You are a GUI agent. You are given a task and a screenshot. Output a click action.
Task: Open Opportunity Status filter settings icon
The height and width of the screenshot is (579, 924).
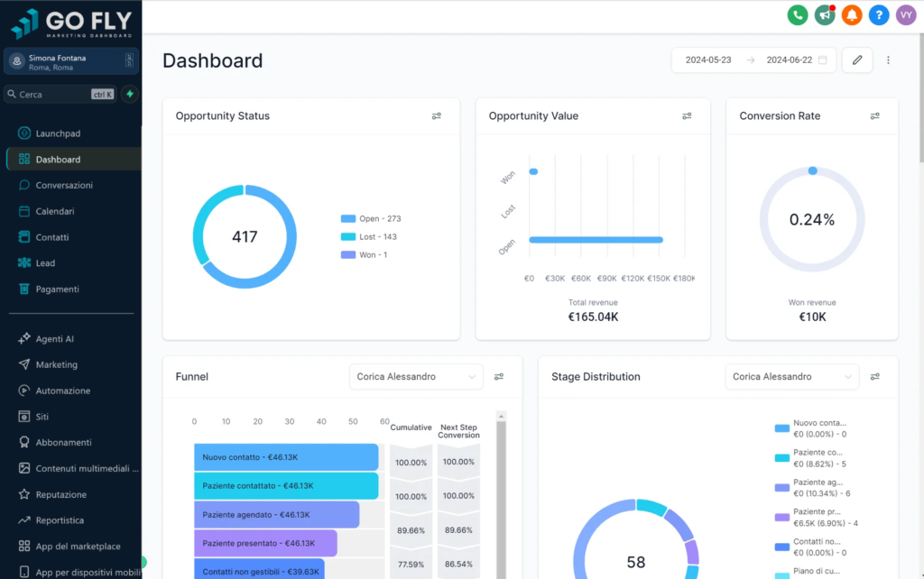[437, 116]
